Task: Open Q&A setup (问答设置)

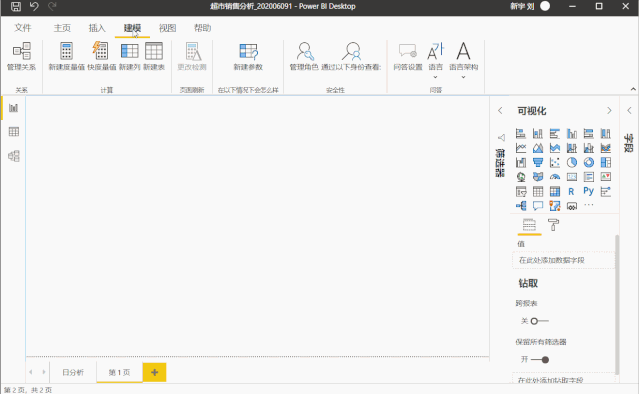Action: (x=408, y=56)
